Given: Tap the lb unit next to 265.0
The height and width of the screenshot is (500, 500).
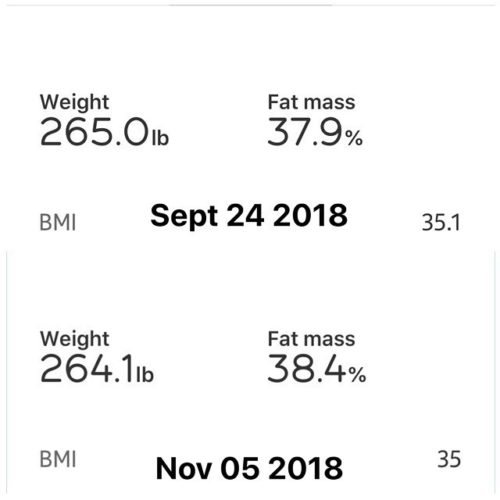Looking at the screenshot, I should point(160,137).
